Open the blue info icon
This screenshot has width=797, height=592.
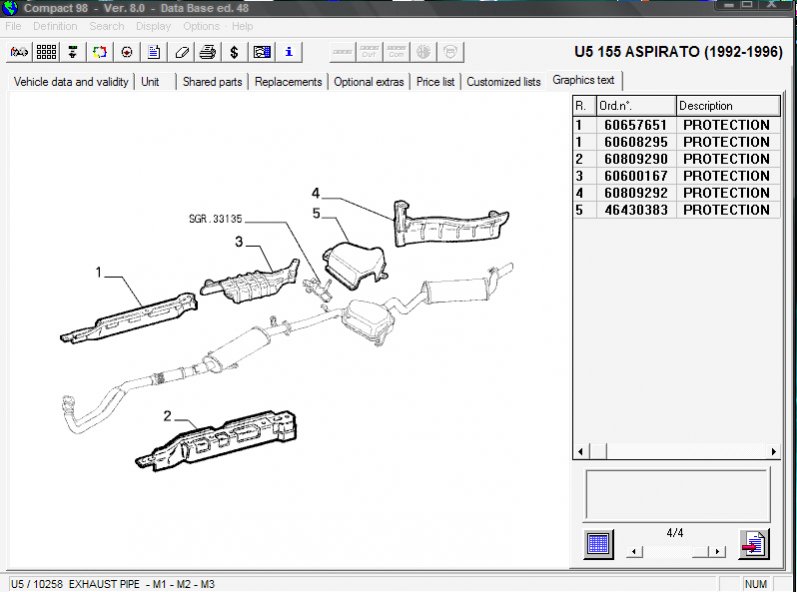288,52
